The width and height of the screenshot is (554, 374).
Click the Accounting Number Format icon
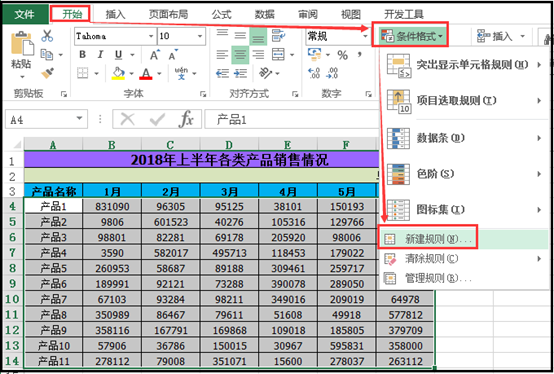point(314,54)
